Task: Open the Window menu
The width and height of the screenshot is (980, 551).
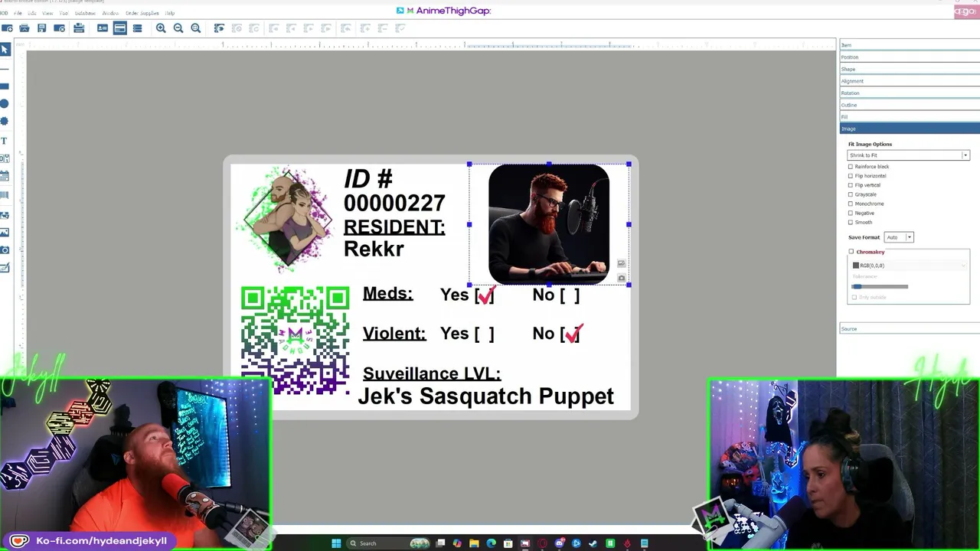Action: click(110, 13)
